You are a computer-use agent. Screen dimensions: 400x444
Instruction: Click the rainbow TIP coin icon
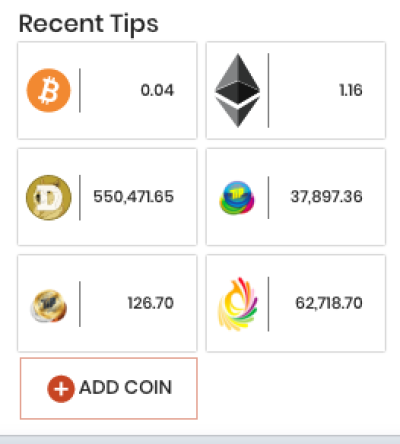coord(237,197)
